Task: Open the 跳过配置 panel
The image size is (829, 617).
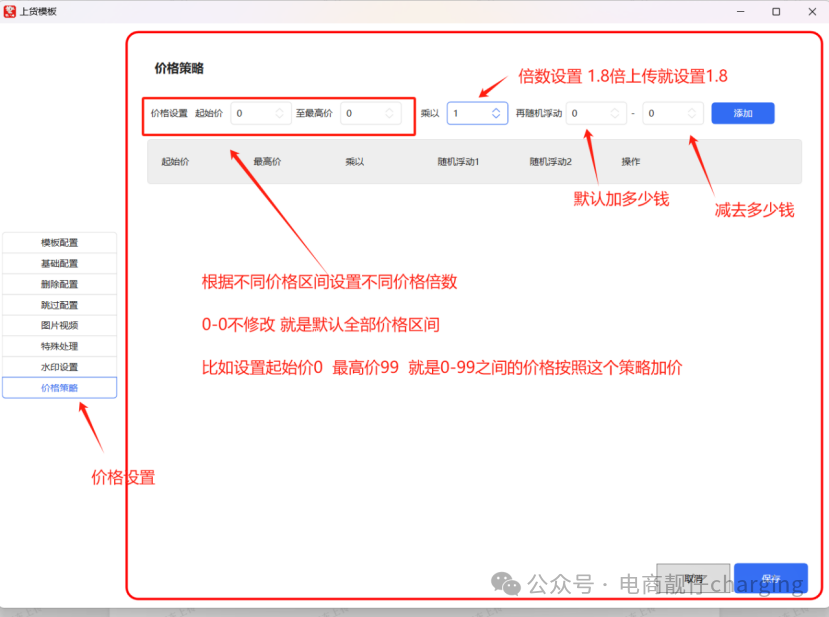Action: coord(58,304)
